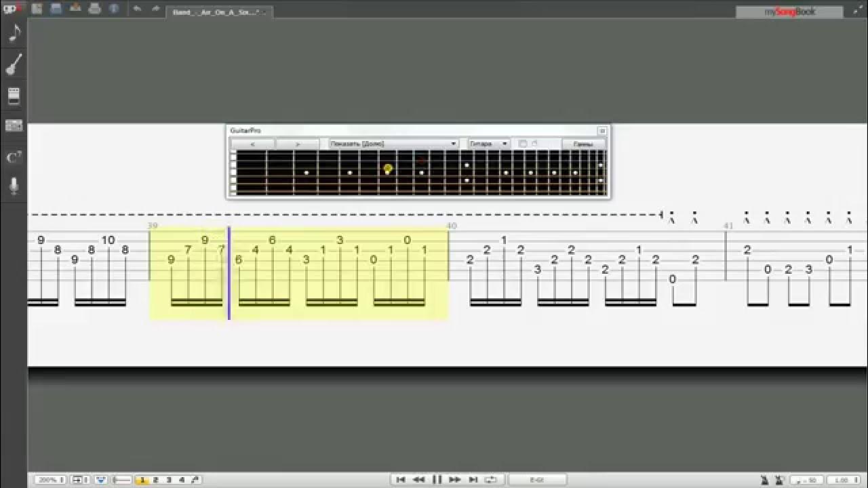Toggle second string checkbox on fretboard
The height and width of the screenshot is (488, 868).
[233, 163]
